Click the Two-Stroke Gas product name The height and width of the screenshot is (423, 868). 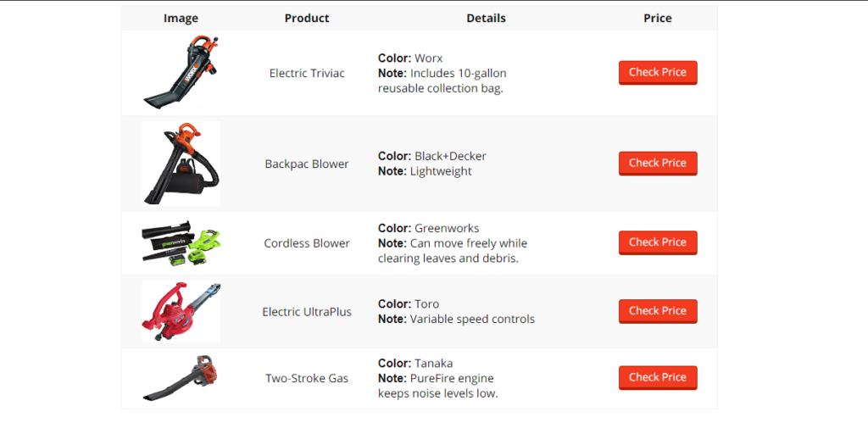[x=307, y=379]
